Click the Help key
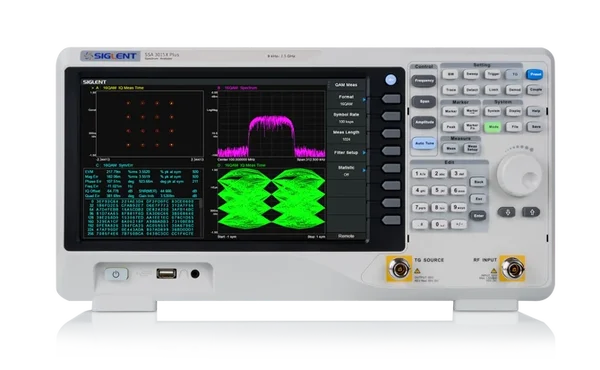The width and height of the screenshot is (600, 370). coord(535,111)
